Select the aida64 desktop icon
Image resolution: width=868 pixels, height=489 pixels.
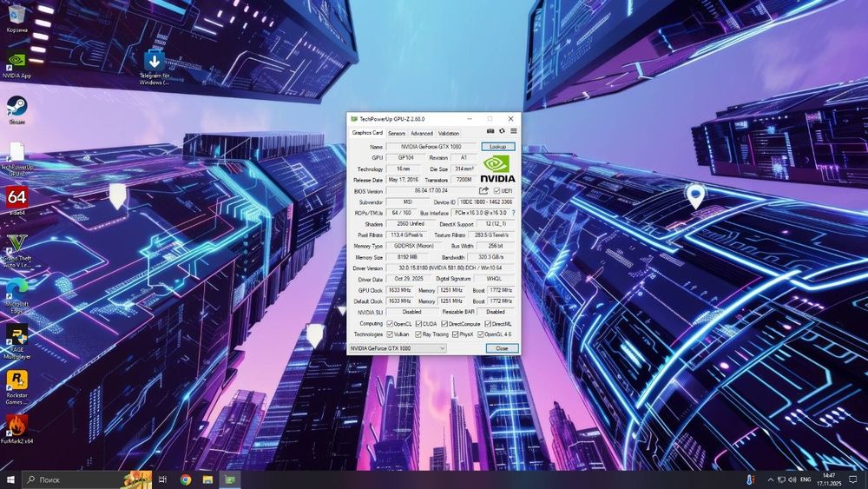(16, 201)
